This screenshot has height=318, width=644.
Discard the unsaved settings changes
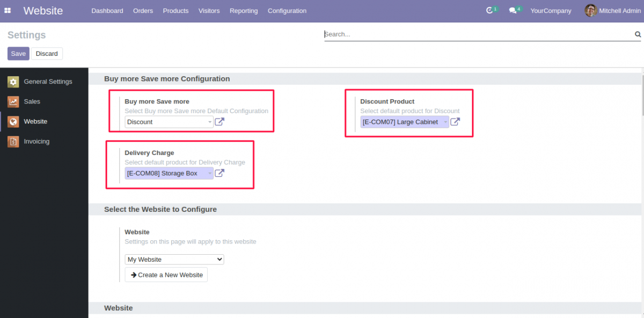[47, 53]
